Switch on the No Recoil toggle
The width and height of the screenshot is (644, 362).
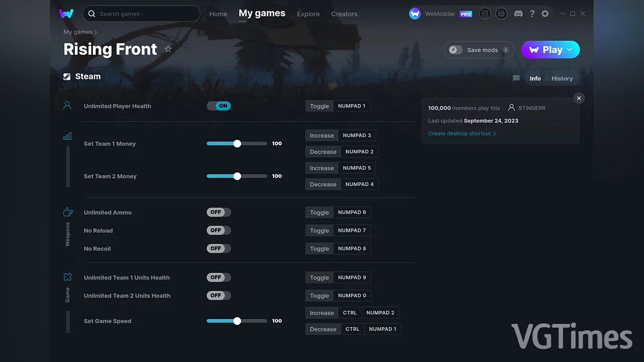pyautogui.click(x=219, y=248)
